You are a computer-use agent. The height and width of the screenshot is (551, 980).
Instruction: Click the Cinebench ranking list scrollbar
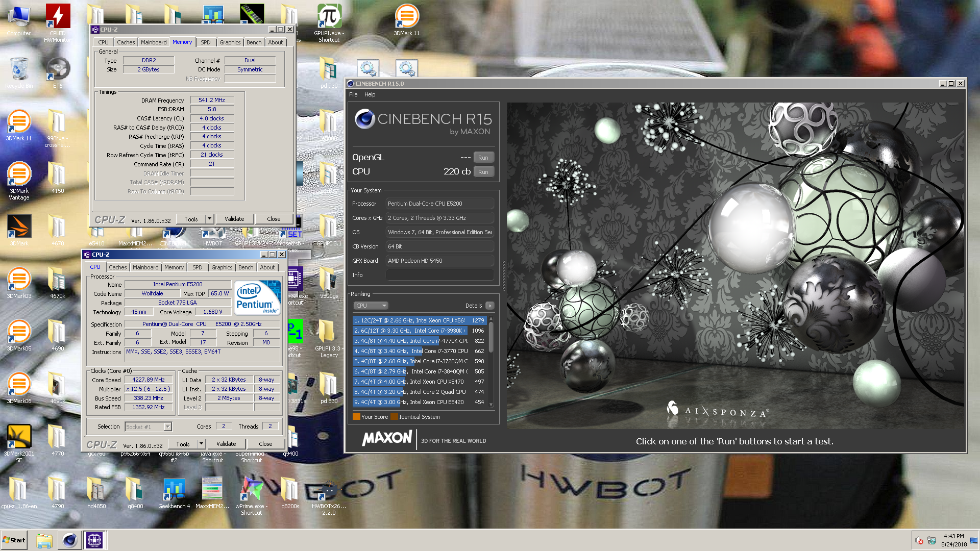coord(491,361)
